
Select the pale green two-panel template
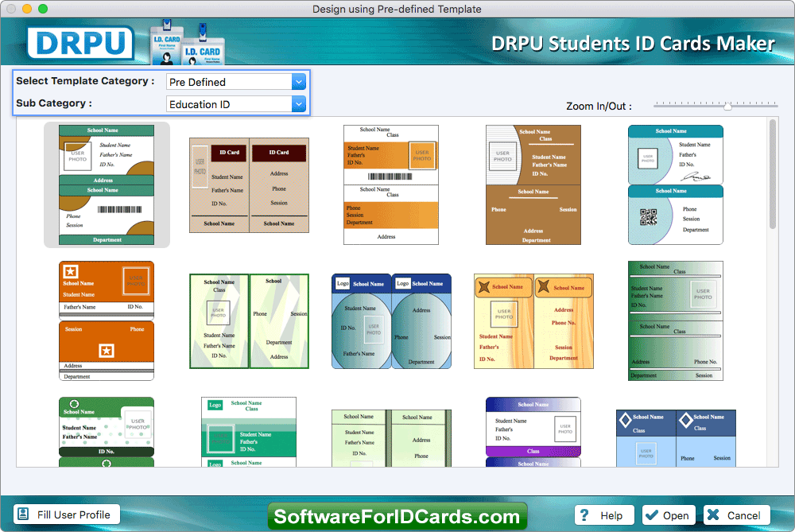[391, 438]
